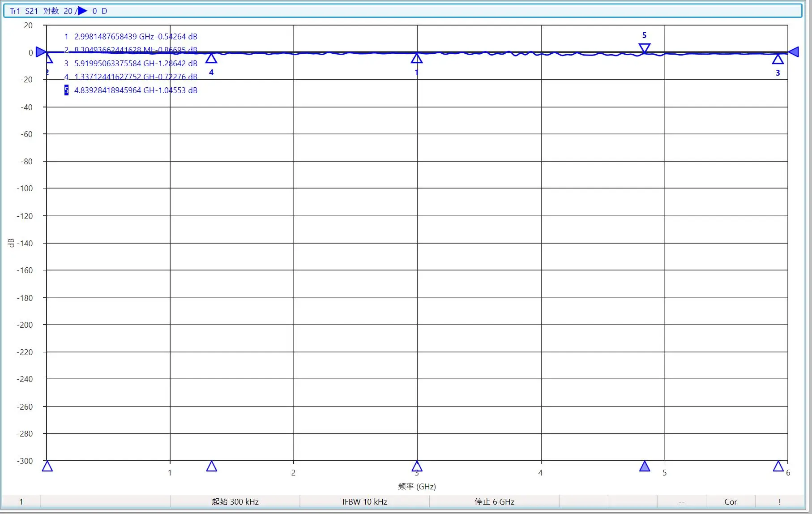Select marker 5 triangle on the trace

[644, 48]
